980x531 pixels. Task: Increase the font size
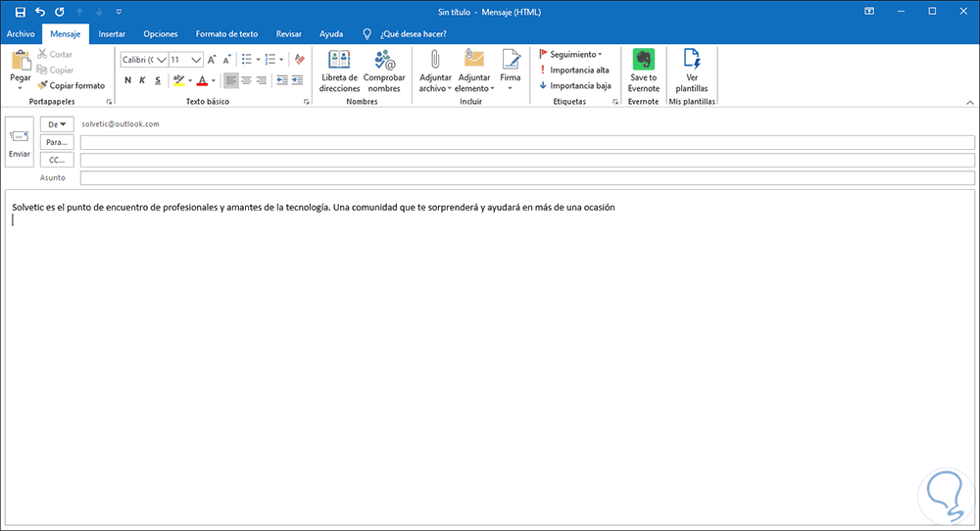click(x=212, y=60)
